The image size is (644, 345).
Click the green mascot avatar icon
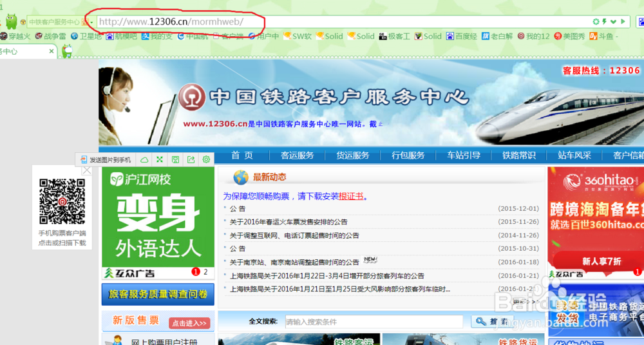coord(11,21)
